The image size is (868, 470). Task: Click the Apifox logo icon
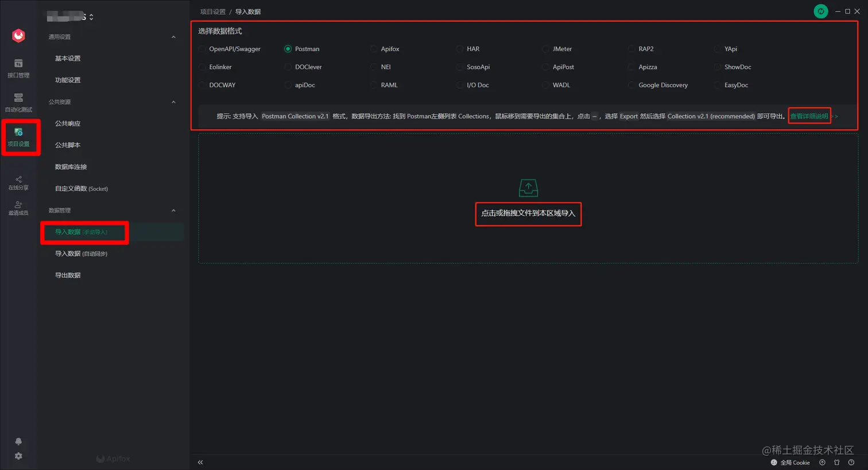point(18,36)
